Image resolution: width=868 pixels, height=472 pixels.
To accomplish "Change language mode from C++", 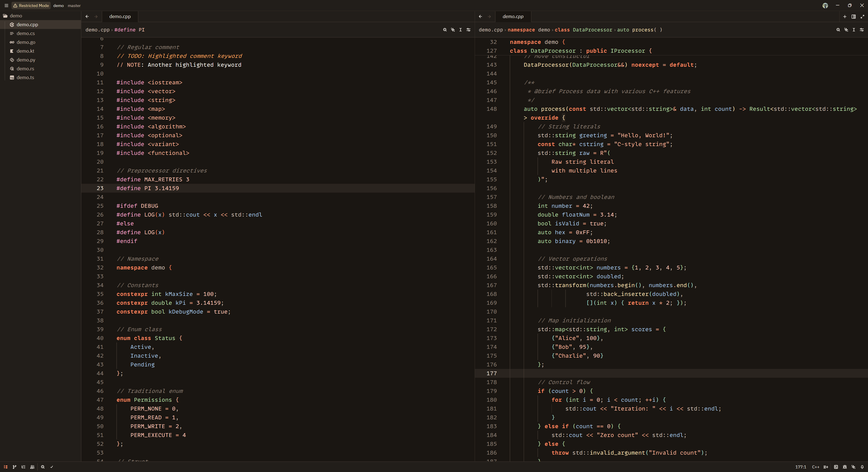I will 815,467.
